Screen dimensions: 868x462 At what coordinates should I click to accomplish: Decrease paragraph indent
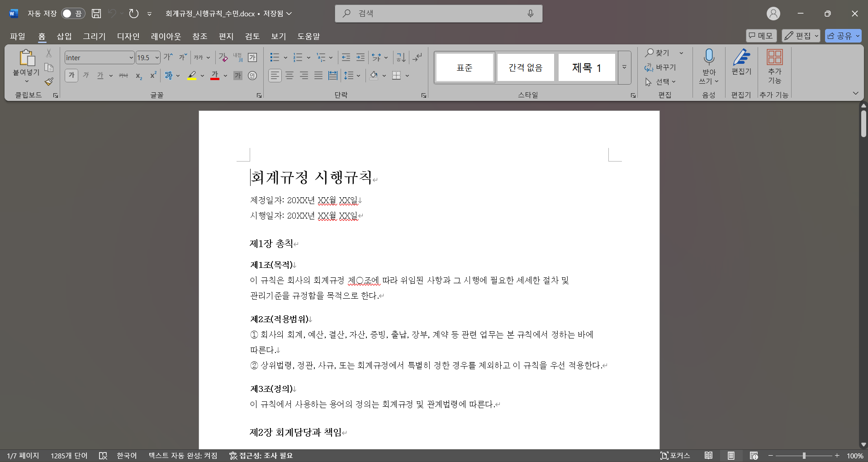[346, 57]
